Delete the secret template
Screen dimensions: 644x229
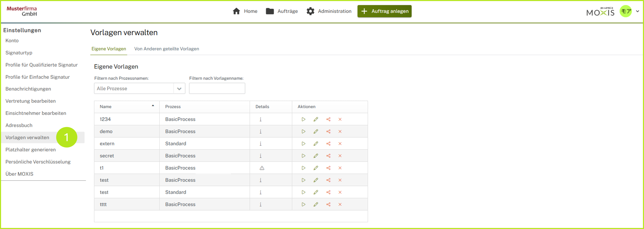(x=340, y=156)
